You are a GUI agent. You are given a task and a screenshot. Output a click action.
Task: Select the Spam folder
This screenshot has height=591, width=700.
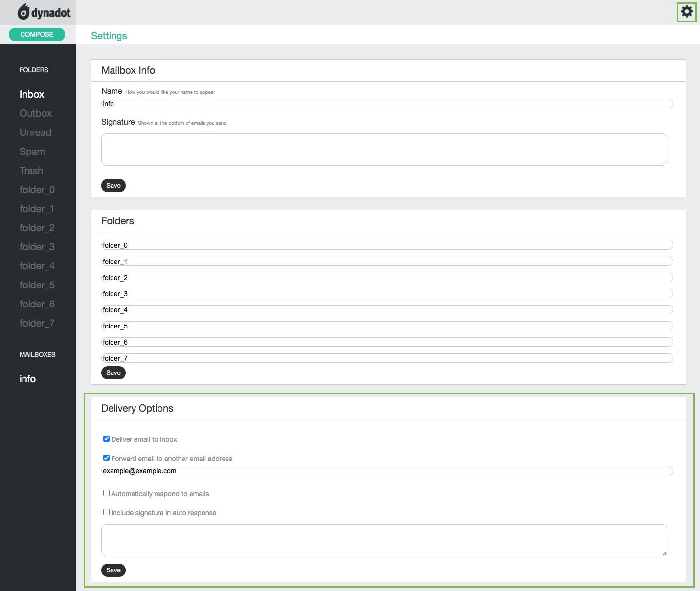[32, 152]
